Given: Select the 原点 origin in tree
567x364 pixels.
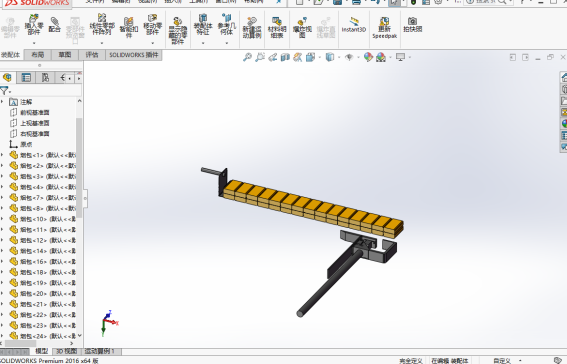Looking at the screenshot, I should click(21, 144).
